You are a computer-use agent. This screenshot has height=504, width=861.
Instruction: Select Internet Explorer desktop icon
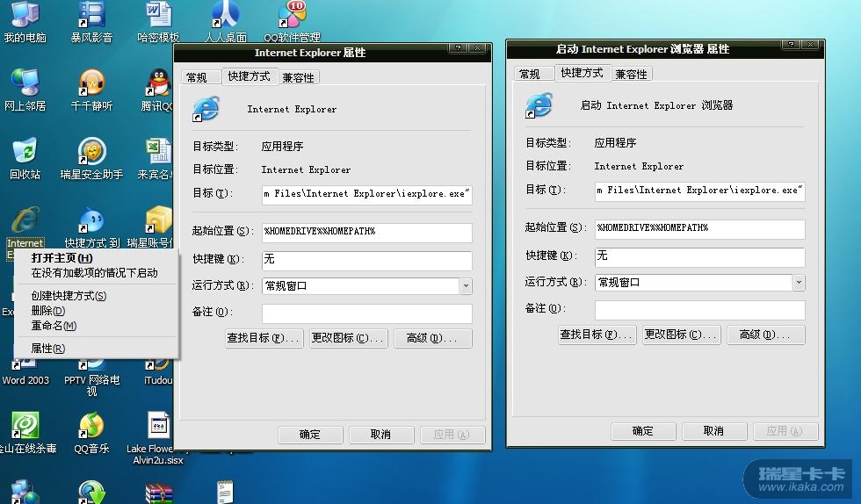coord(25,220)
